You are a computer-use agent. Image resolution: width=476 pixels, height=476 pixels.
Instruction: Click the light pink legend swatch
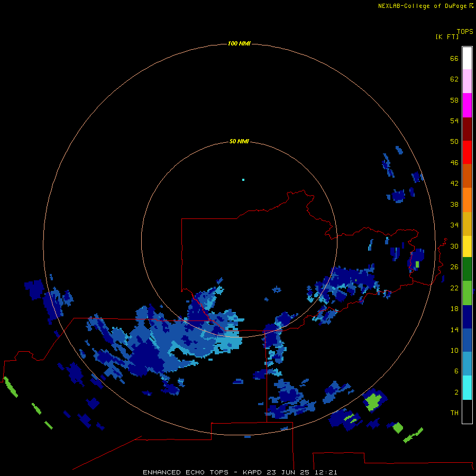coord(467,81)
